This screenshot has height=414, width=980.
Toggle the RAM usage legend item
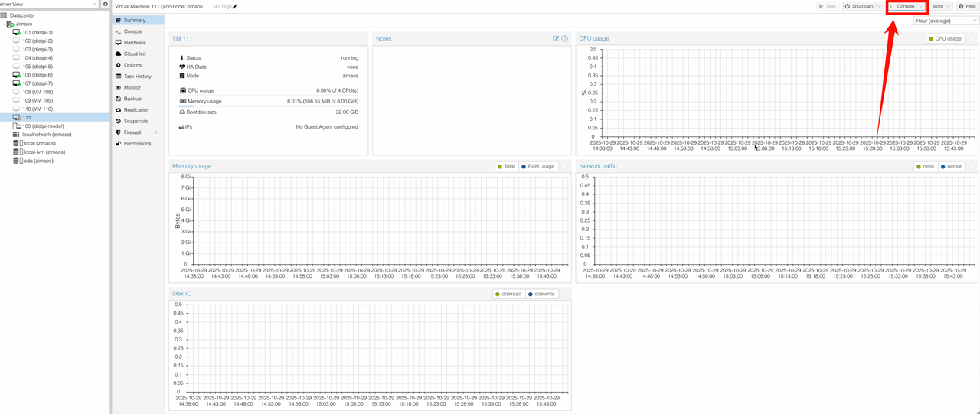click(537, 166)
